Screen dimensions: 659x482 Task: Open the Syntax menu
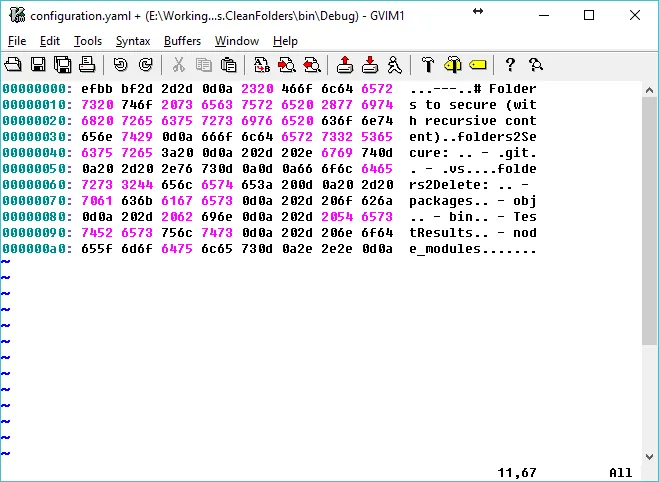pyautogui.click(x=133, y=41)
